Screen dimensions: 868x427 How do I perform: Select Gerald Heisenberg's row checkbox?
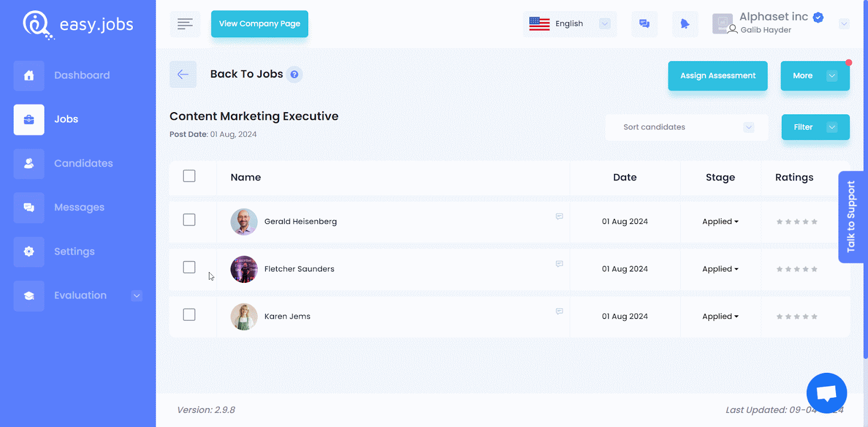click(189, 220)
